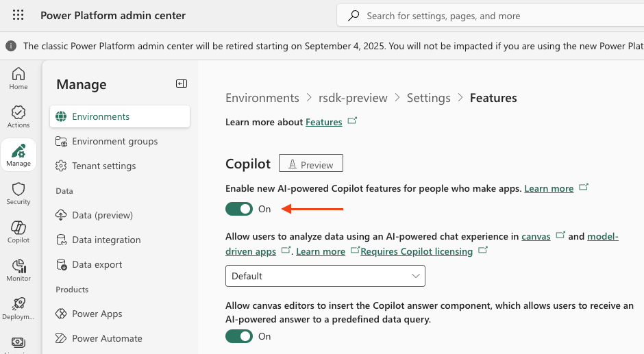This screenshot has width=644, height=354.
Task: Select Environment groups in Manage menu
Action: pos(114,141)
